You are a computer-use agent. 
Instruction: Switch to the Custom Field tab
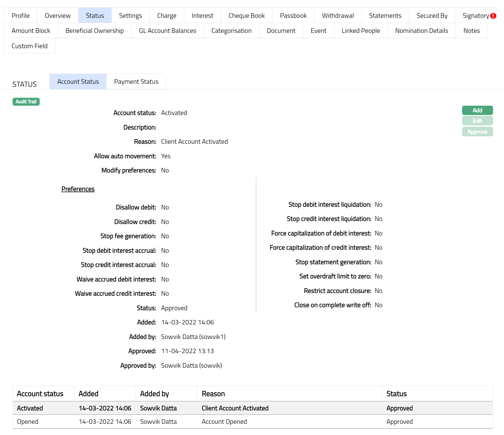pyautogui.click(x=30, y=46)
